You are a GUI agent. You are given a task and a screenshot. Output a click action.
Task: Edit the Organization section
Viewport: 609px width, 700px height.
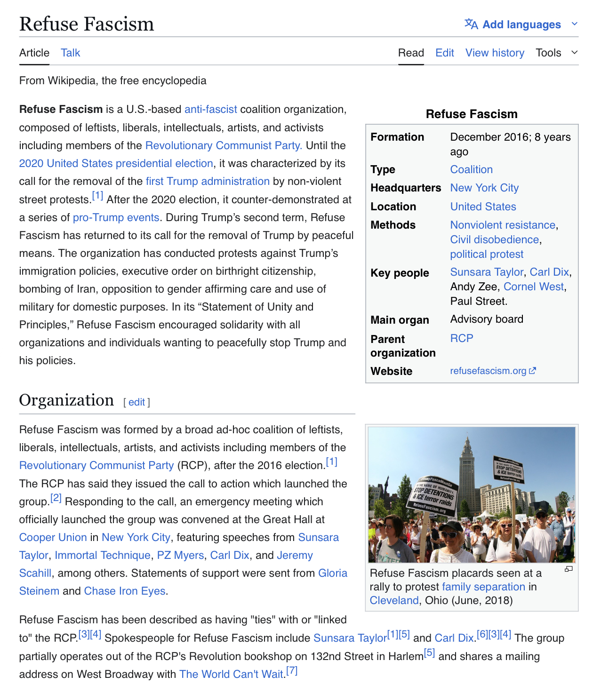[136, 402]
